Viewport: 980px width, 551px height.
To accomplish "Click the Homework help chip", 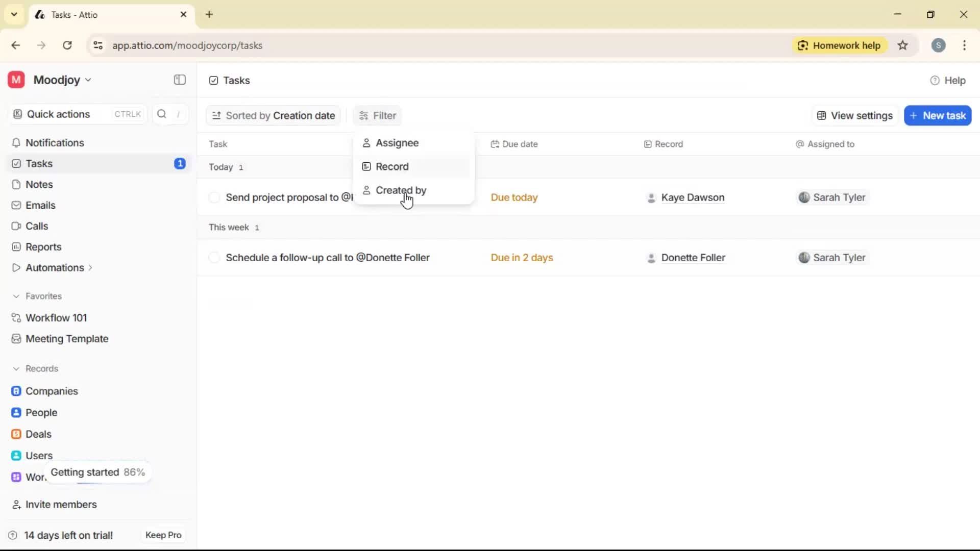I will coord(840,45).
